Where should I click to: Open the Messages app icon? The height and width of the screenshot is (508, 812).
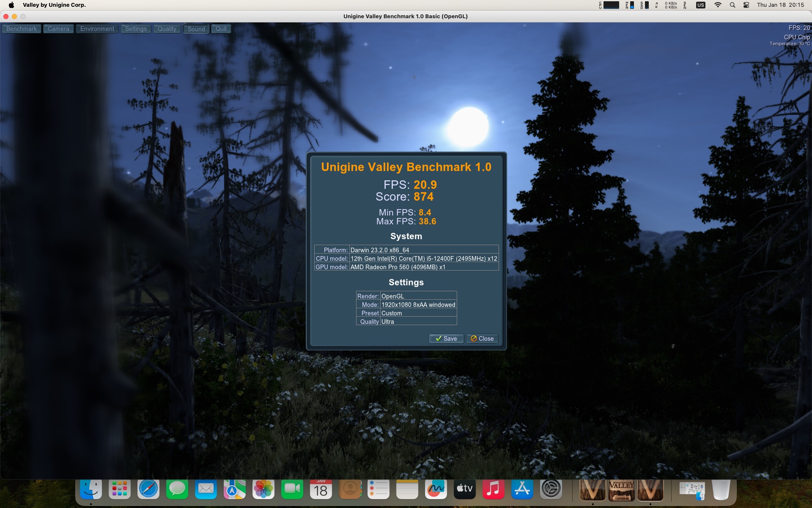177,489
